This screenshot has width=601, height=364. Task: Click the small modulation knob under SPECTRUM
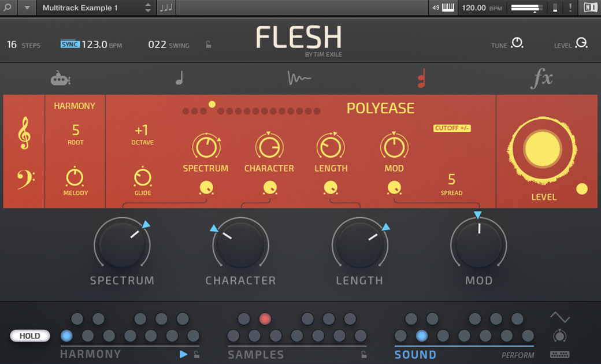click(206, 188)
